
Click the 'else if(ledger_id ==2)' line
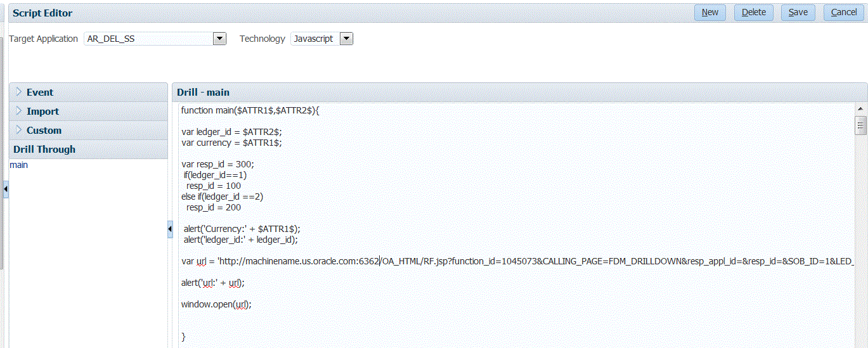coord(222,197)
